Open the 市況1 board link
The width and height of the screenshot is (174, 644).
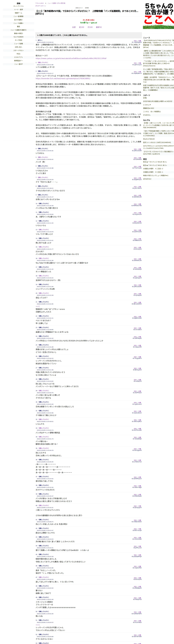tap(18, 54)
